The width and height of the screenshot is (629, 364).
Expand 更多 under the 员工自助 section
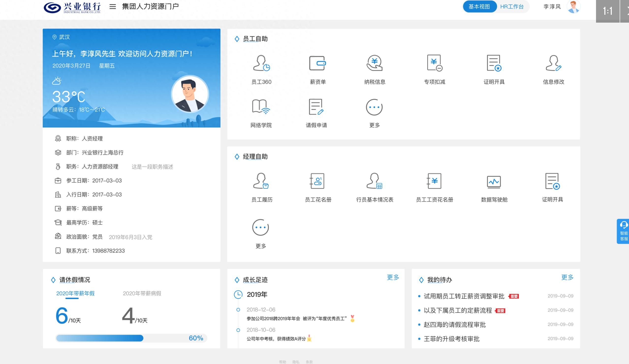(x=374, y=107)
